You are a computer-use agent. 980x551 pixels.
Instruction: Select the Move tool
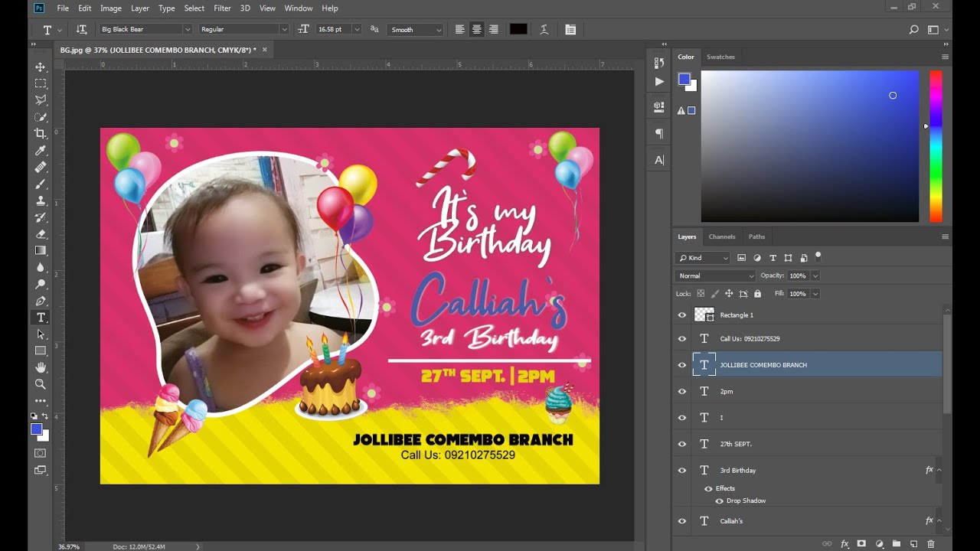coord(41,67)
